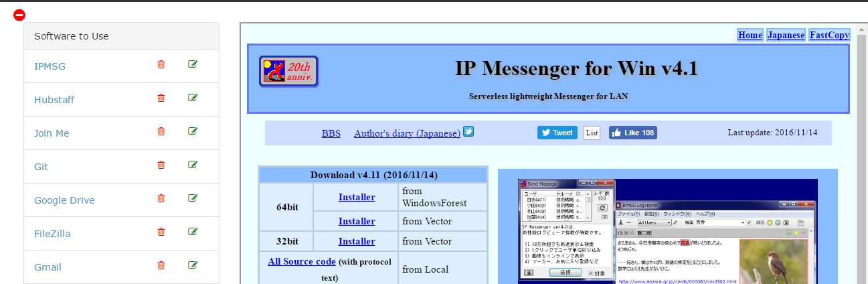Go to the Home page link

750,35
